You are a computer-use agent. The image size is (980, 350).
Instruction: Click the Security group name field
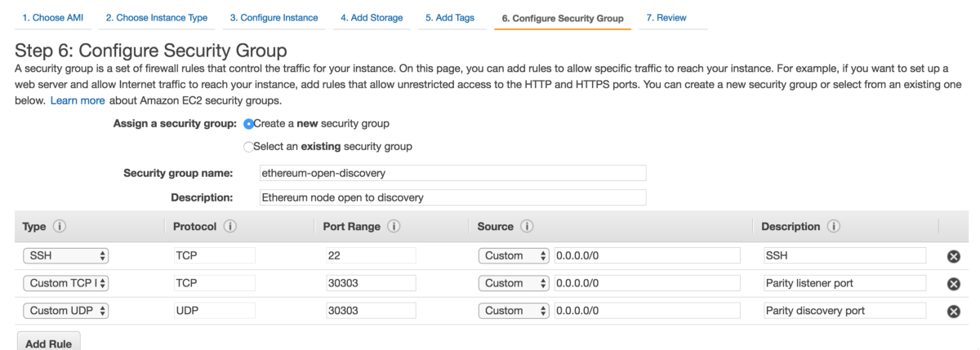(452, 173)
